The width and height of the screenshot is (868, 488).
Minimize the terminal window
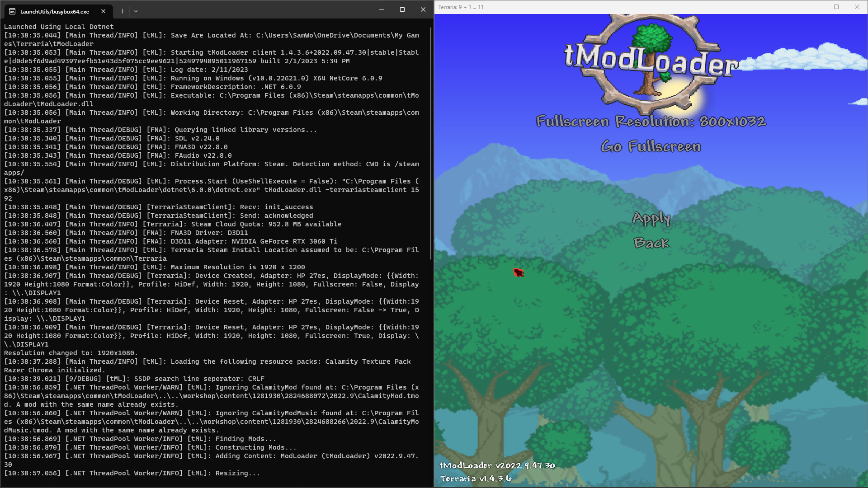point(382,9)
